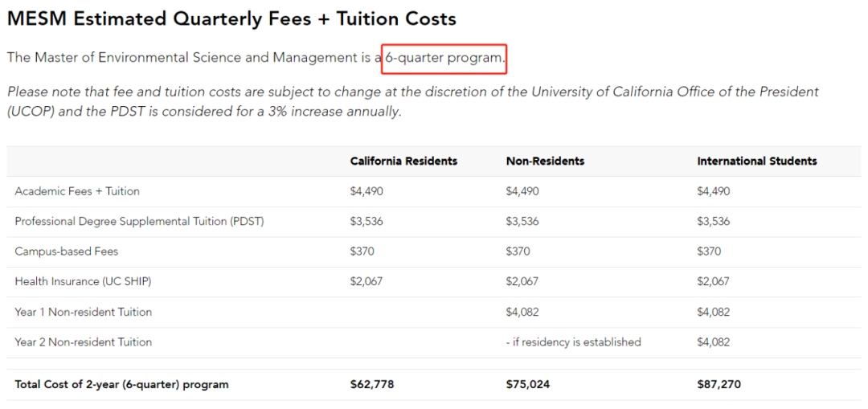This screenshot has height=409, width=868.
Task: Click the Academic Fees + Tuition row label
Action: pos(77,191)
